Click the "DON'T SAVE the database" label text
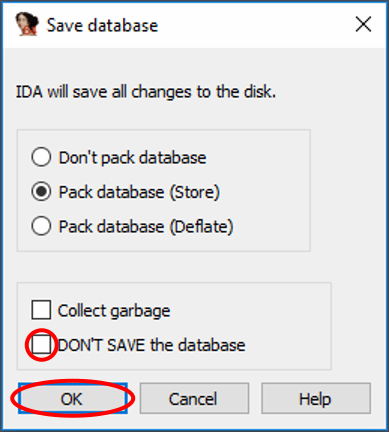 point(152,345)
